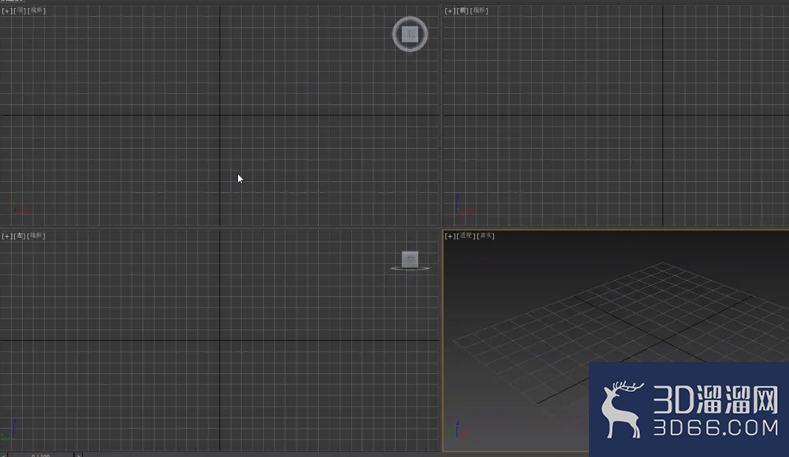
Task: Open the Left viewport wireframe shading label menu
Action: click(x=36, y=236)
